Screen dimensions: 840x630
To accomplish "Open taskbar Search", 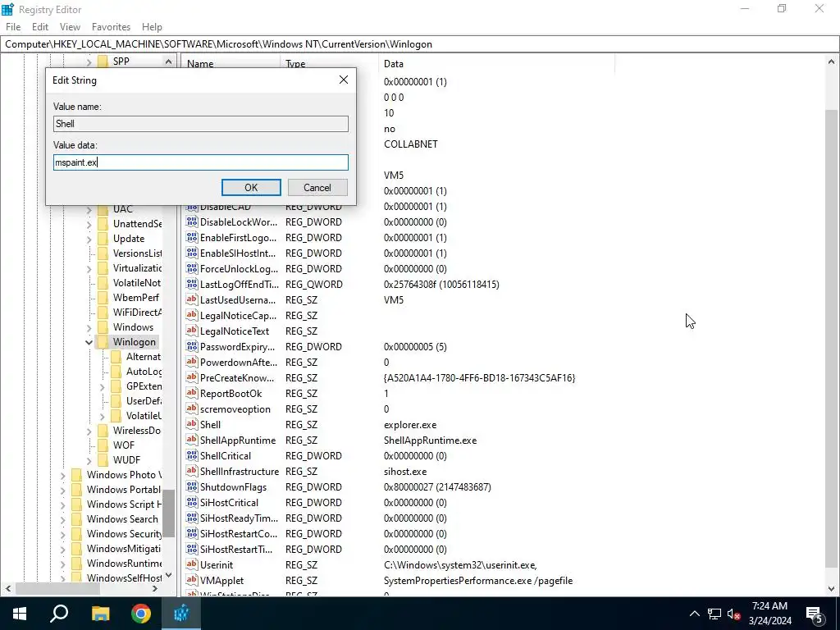I will 59,614.
